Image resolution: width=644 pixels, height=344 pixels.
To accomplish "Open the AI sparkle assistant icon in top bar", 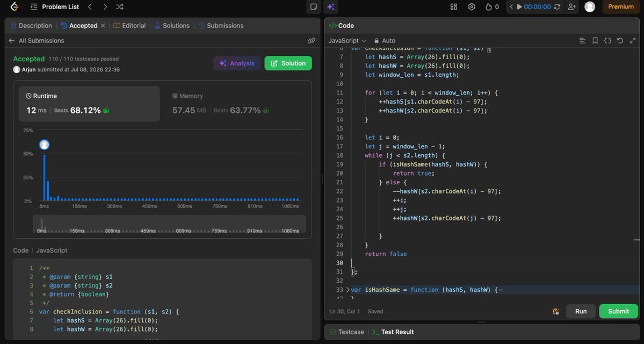I will [x=331, y=6].
